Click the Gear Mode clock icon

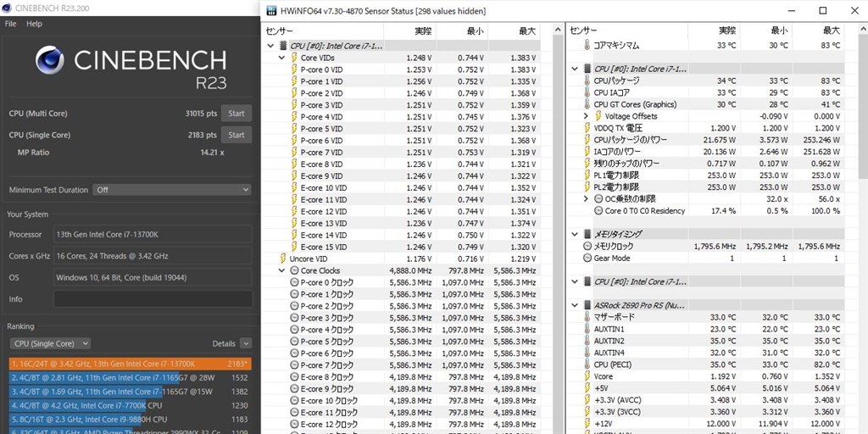(587, 258)
